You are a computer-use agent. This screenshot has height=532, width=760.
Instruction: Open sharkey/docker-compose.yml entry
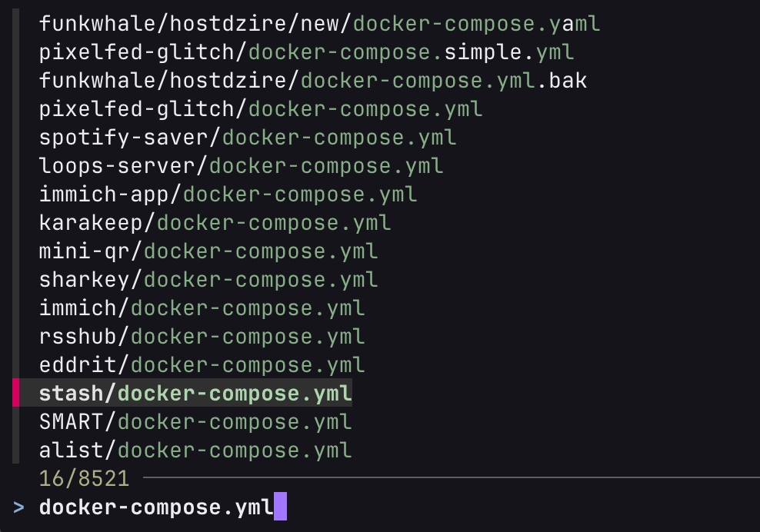tap(208, 280)
